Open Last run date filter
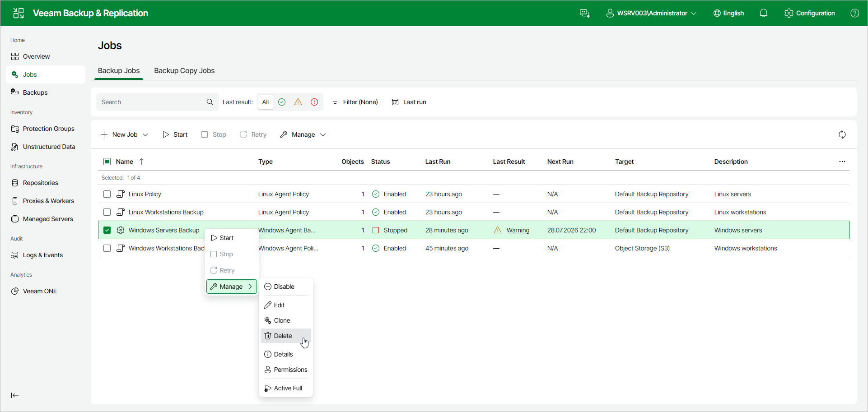868x412 pixels. point(409,102)
